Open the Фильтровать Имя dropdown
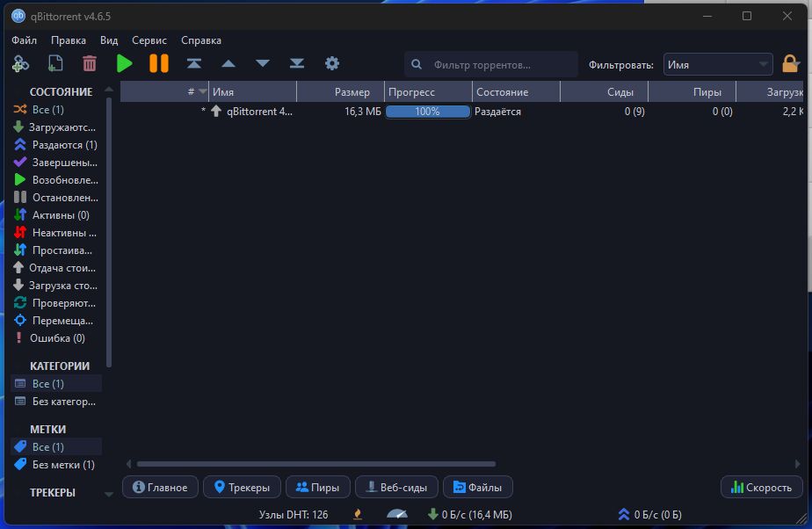 (718, 65)
